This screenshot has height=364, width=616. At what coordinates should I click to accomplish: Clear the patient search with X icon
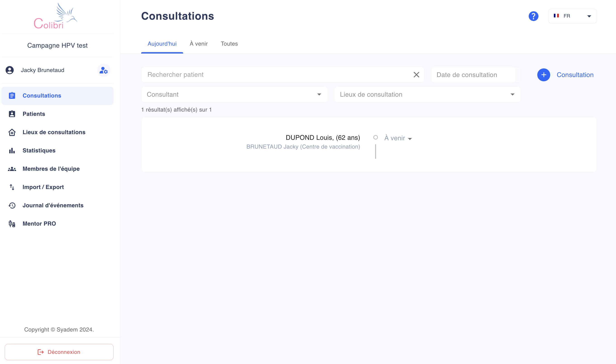[x=416, y=75]
